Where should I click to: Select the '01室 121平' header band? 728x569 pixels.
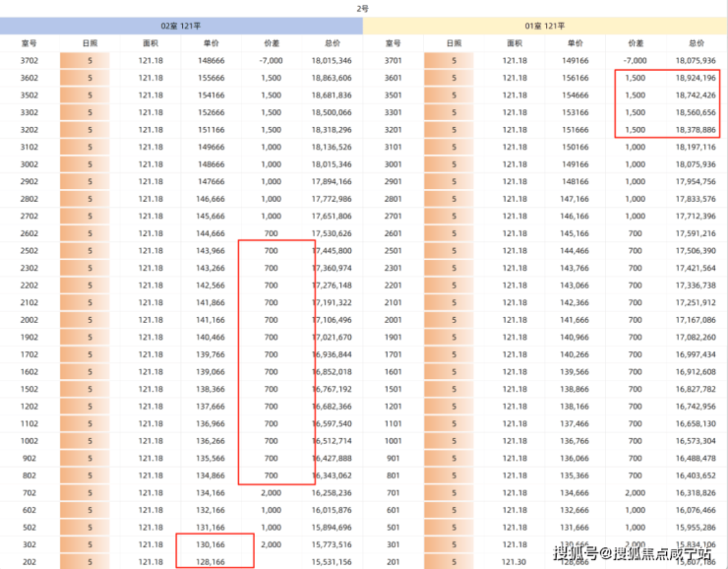pyautogui.click(x=545, y=26)
